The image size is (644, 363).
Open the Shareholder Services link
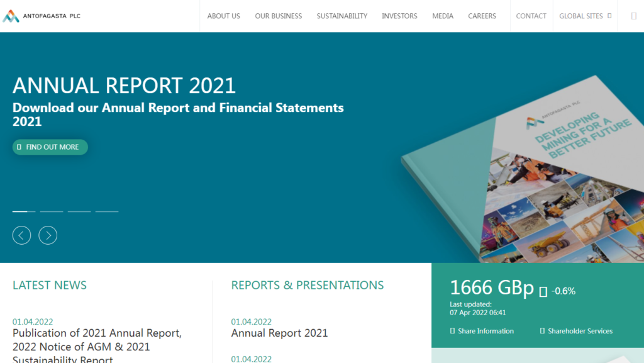[576, 331]
